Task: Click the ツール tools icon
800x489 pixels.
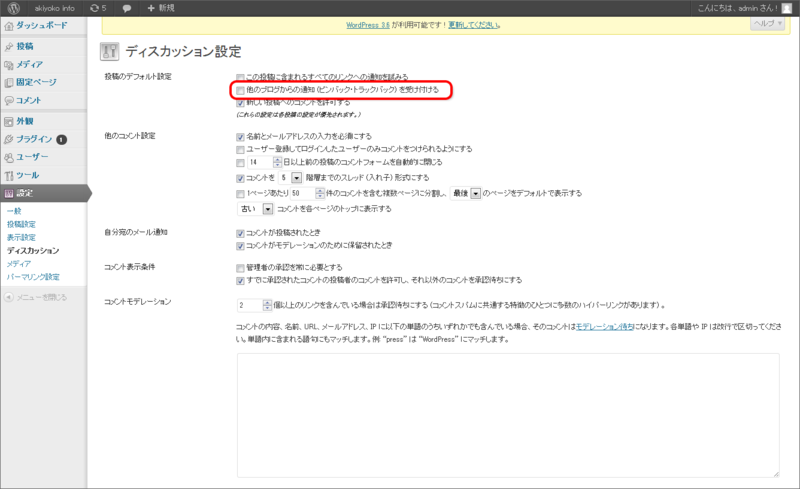Action: point(9,176)
